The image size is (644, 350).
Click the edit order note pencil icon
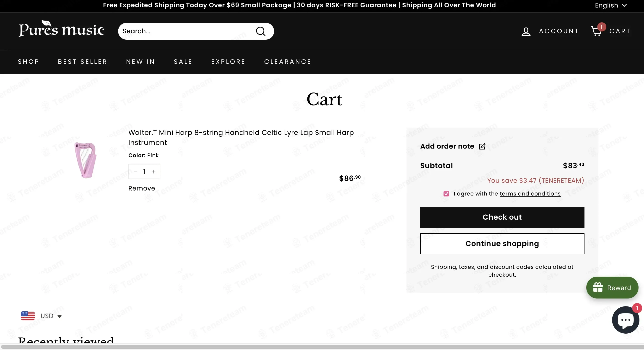click(x=482, y=146)
